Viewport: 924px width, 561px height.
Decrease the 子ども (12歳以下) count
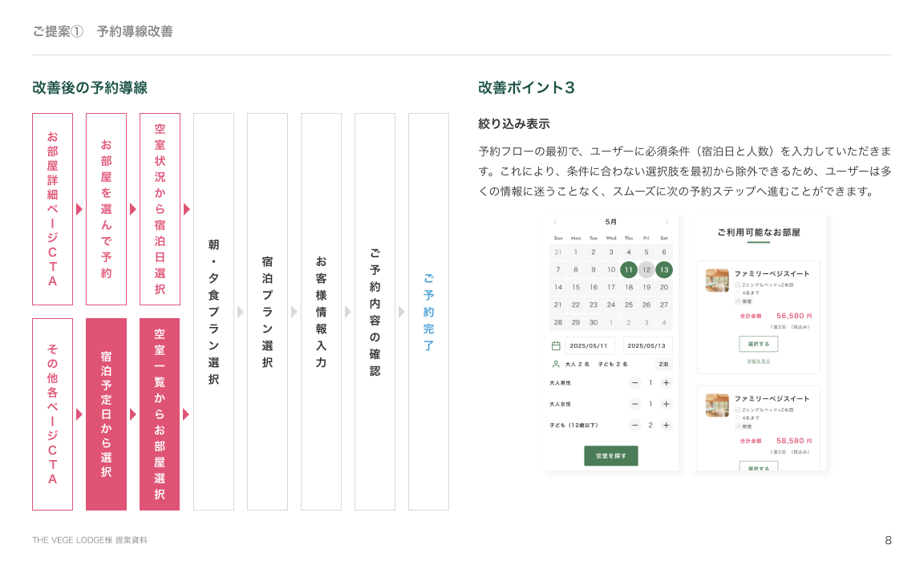coord(634,425)
